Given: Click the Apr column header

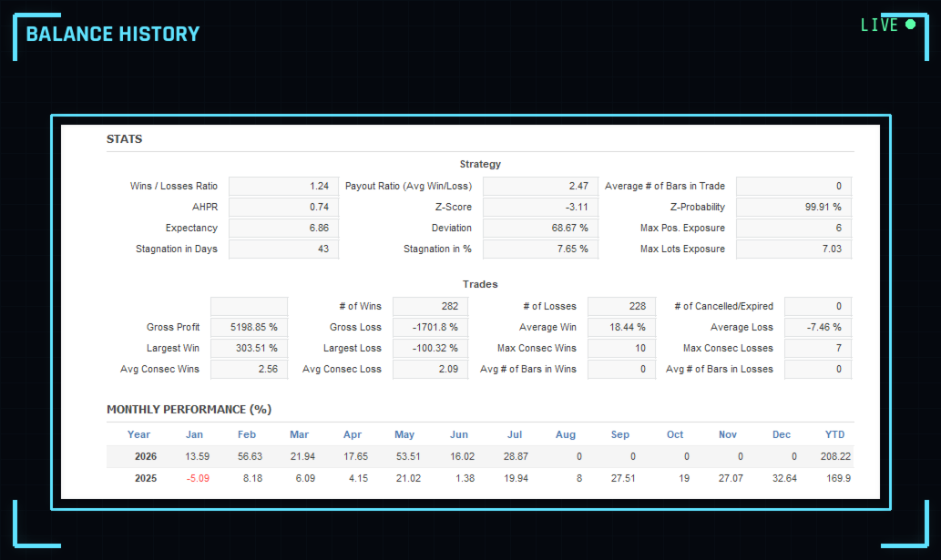Looking at the screenshot, I should pos(353,434).
